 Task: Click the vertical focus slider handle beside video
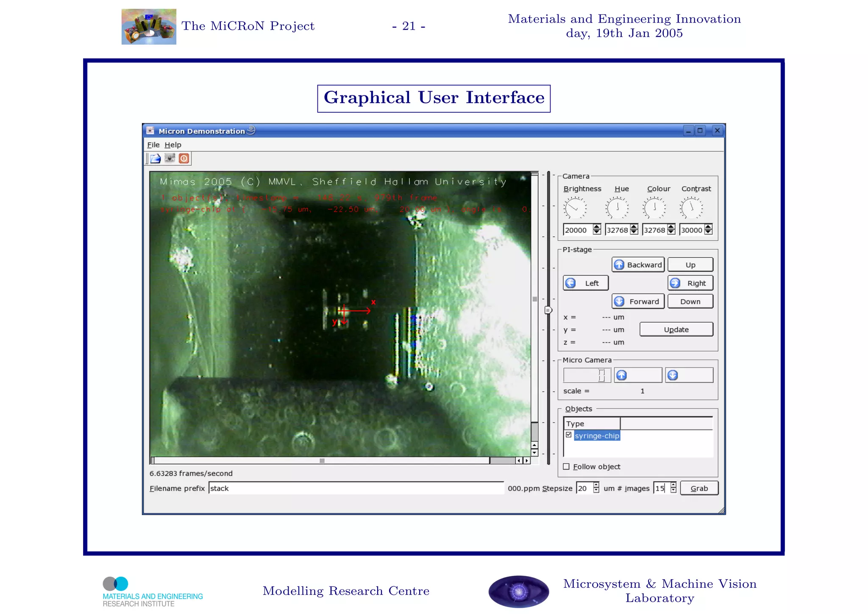[x=548, y=310]
